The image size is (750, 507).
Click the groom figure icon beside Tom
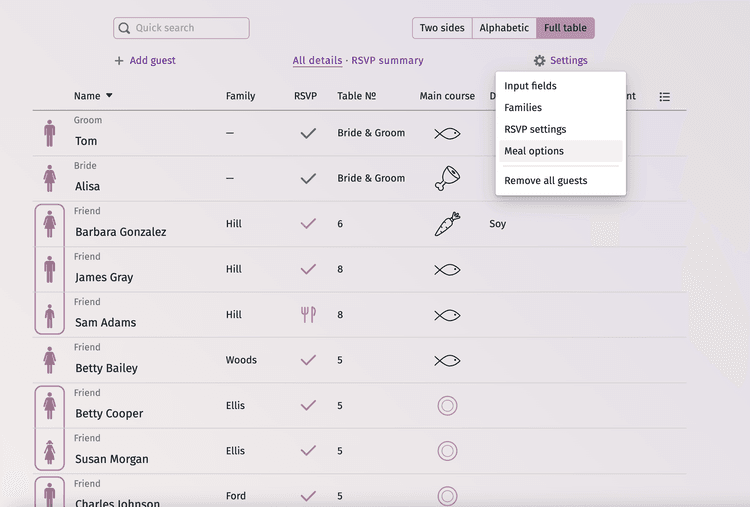49,133
